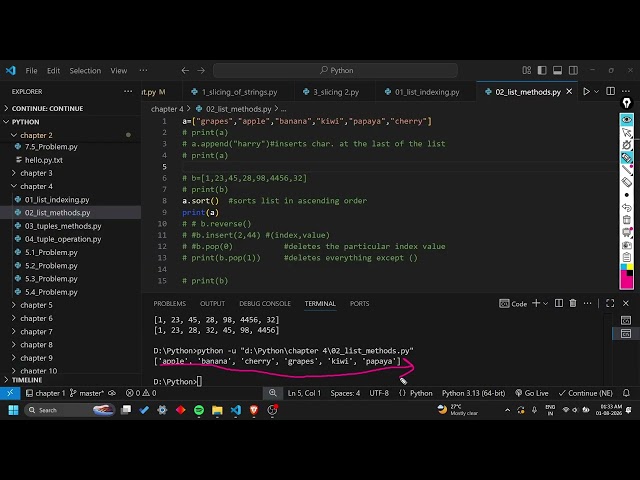Expand the chapter 6 folder
The height and width of the screenshot is (480, 640).
[36, 318]
